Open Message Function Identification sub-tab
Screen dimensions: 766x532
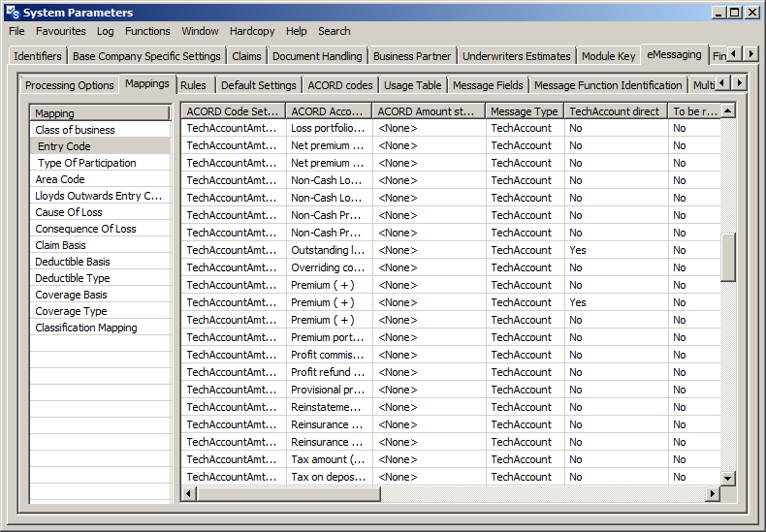click(x=608, y=85)
